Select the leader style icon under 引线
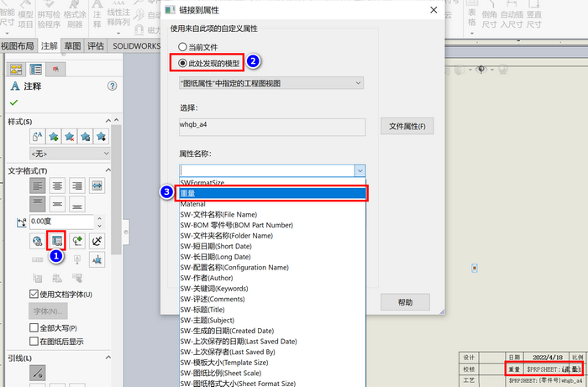The height and width of the screenshot is (387, 588). (38, 373)
